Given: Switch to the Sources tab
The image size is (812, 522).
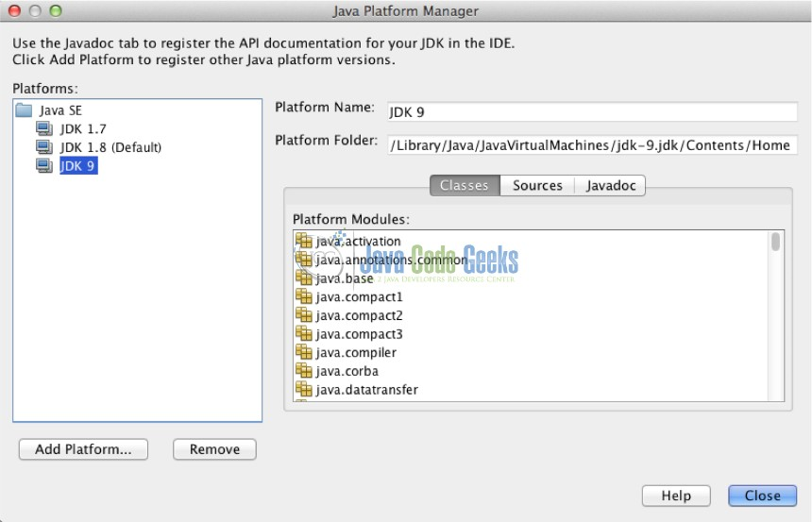Looking at the screenshot, I should click(537, 185).
